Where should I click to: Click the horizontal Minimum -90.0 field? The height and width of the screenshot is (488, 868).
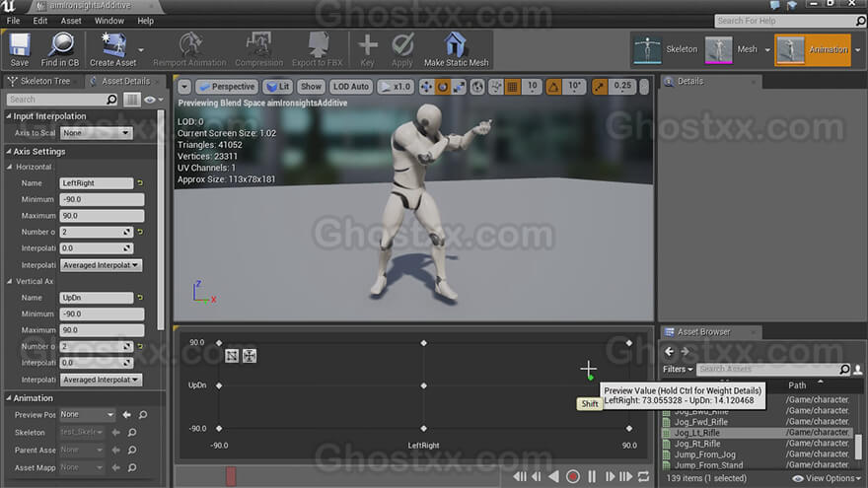[102, 200]
